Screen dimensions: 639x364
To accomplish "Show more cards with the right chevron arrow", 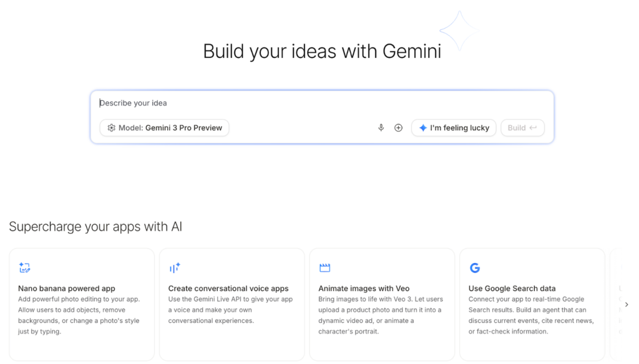I will tap(627, 304).
